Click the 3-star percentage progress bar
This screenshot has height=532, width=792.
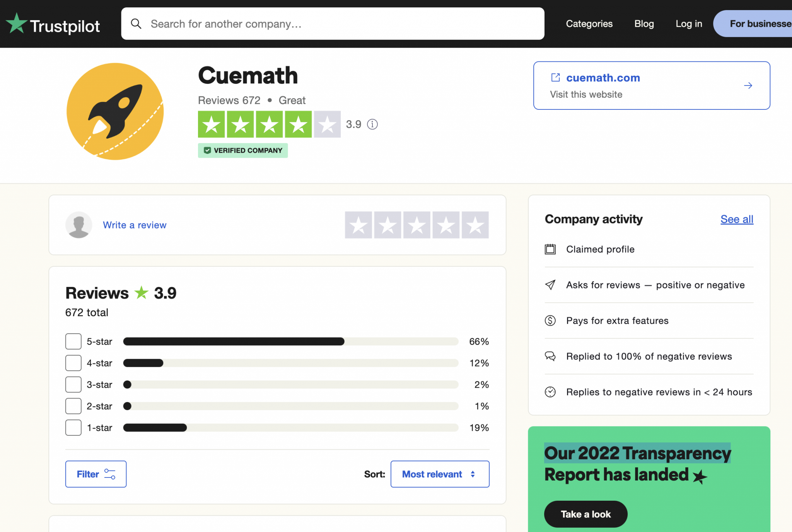tap(291, 384)
